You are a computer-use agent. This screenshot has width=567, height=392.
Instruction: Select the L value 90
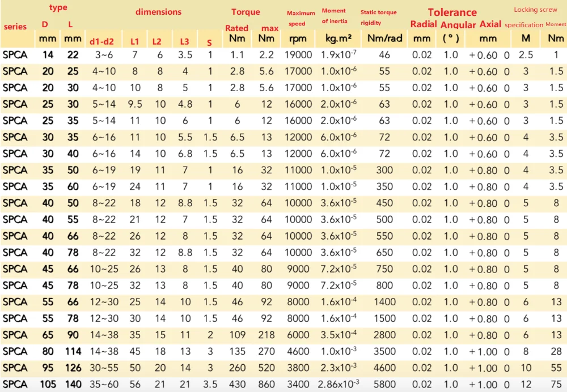point(73,335)
